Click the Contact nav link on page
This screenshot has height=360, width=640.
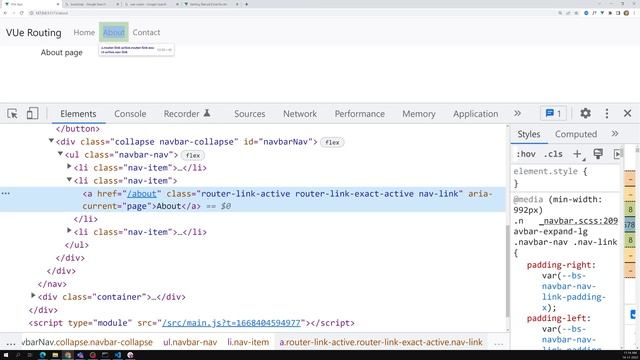(146, 32)
